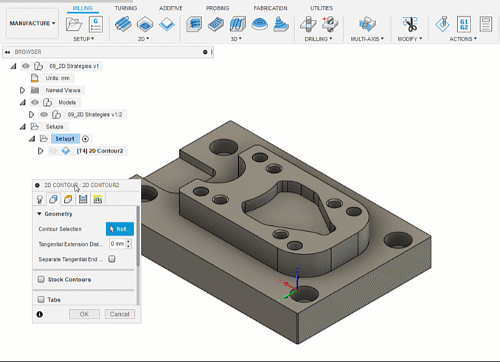Click the Multi-Axis toolpath icon
Image resolution: width=500 pixels, height=362 pixels.
(x=367, y=25)
